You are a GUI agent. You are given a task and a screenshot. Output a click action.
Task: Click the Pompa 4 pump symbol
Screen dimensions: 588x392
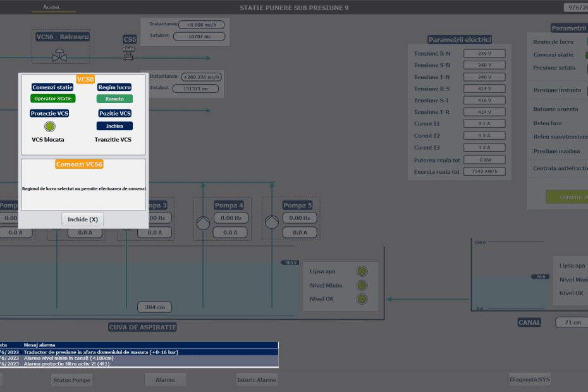[x=203, y=223]
